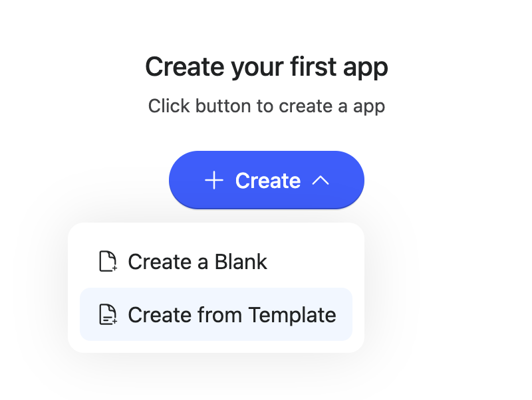Choose Create from Template in the menu
Viewport: 532px width, 400px height.
[x=215, y=314]
